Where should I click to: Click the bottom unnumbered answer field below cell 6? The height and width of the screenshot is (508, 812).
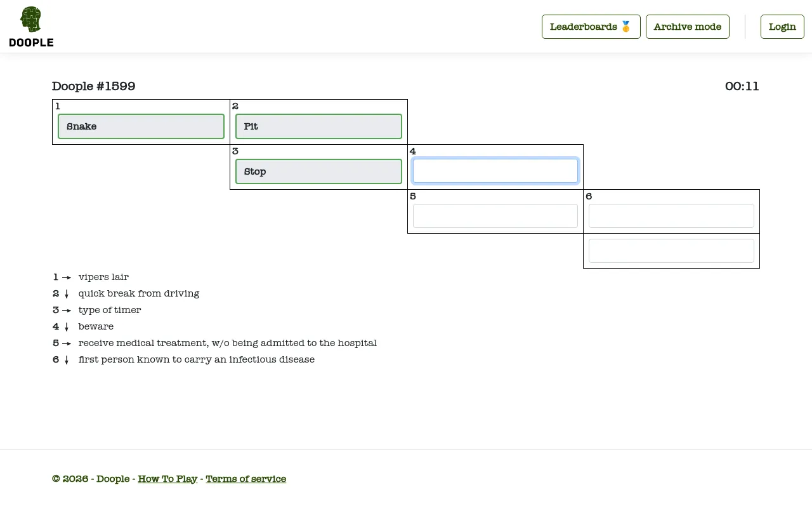pyautogui.click(x=671, y=251)
